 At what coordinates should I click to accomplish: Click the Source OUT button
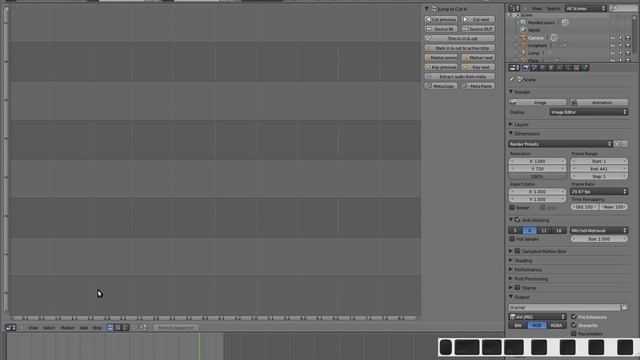point(478,29)
